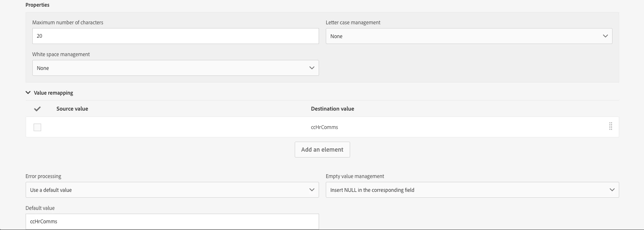Click the Destination value column header
Viewport: 644px width, 230px height.
(x=332, y=109)
